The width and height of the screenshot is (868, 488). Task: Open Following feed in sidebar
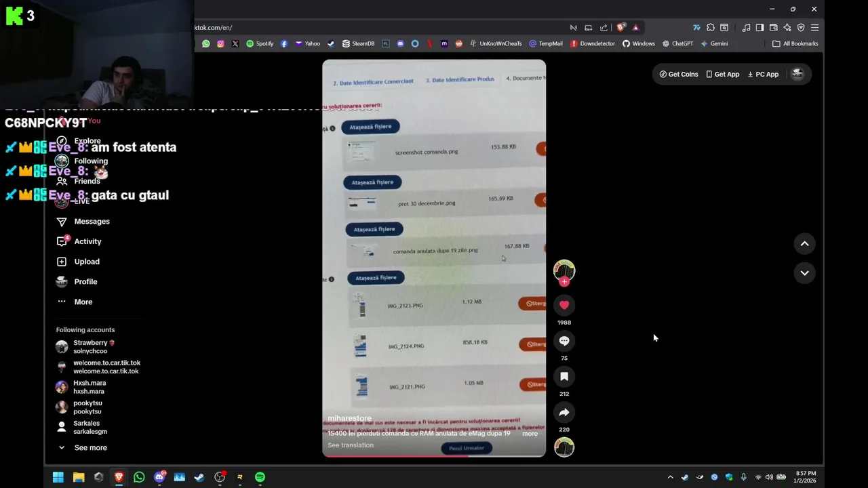pyautogui.click(x=82, y=161)
